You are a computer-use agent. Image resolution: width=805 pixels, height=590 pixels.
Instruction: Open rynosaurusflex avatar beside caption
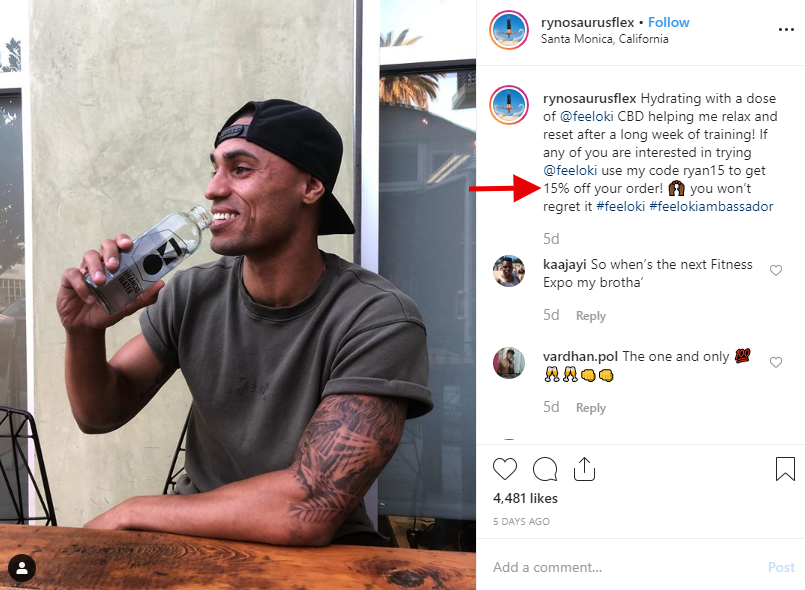[509, 105]
